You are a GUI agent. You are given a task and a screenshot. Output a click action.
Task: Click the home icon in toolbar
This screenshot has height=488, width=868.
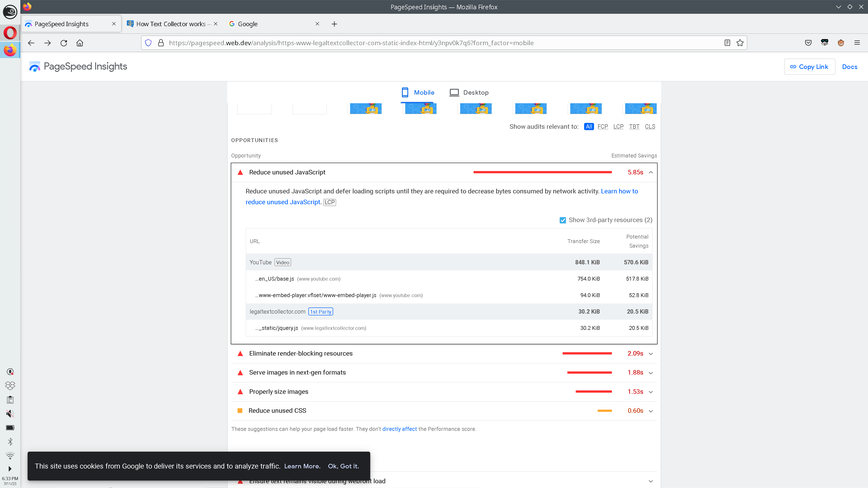pyautogui.click(x=80, y=43)
